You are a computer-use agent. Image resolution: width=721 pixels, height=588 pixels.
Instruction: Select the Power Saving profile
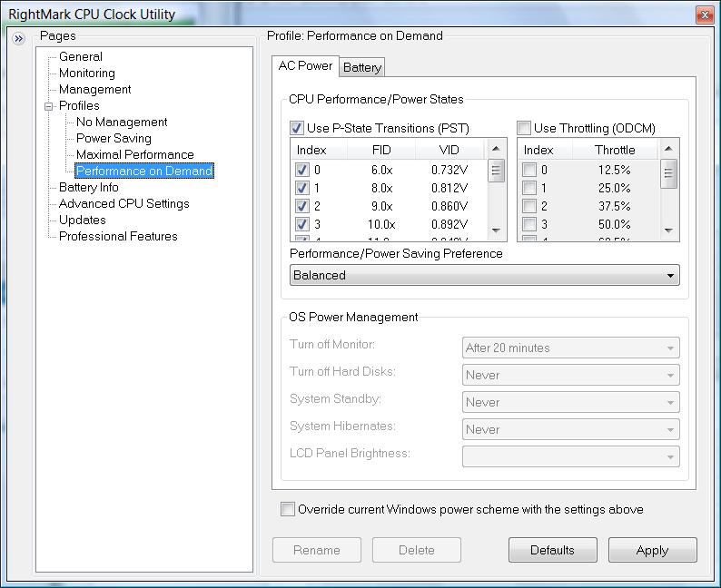pos(114,138)
